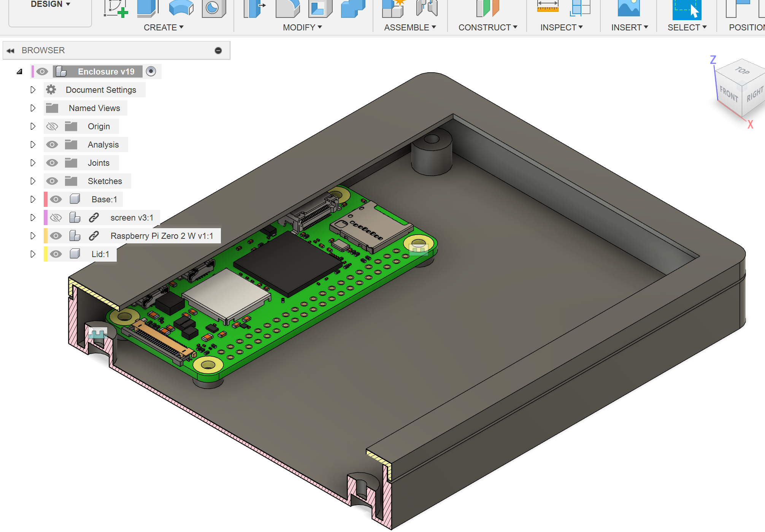Expand the Origin folder
This screenshot has height=532, width=765.
[33, 126]
